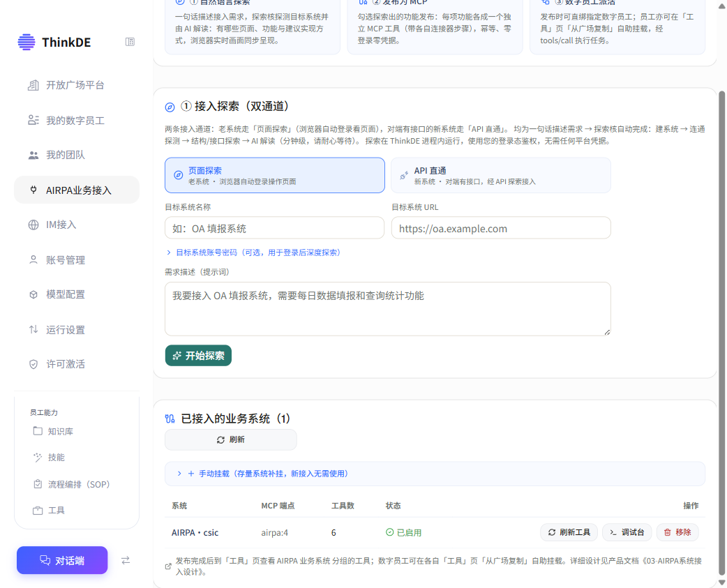
Task: Click the ThinkDE logo icon
Action: 27,42
